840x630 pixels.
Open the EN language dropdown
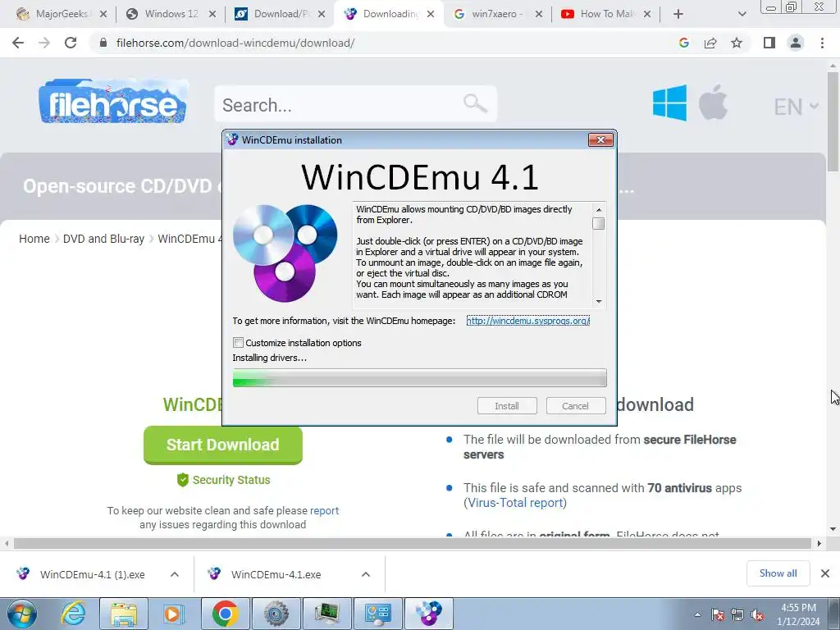(796, 107)
